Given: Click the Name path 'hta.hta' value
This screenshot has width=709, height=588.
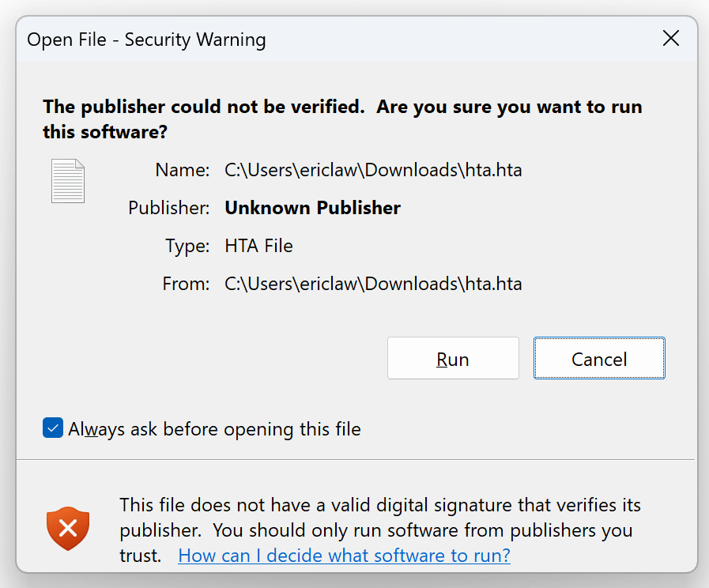Looking at the screenshot, I should (373, 170).
